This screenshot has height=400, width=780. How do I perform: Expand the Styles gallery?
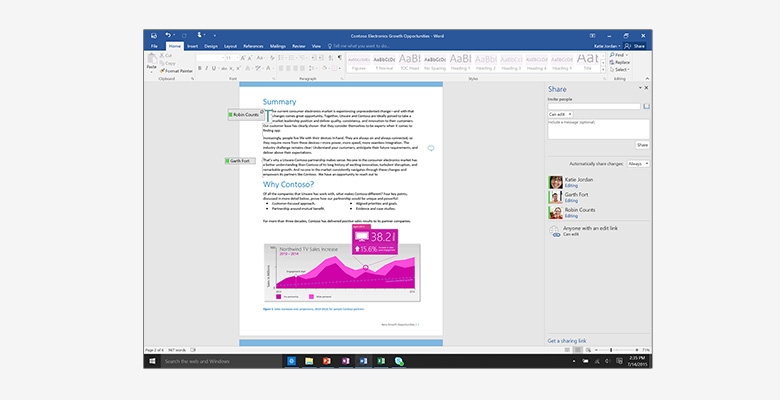603,70
